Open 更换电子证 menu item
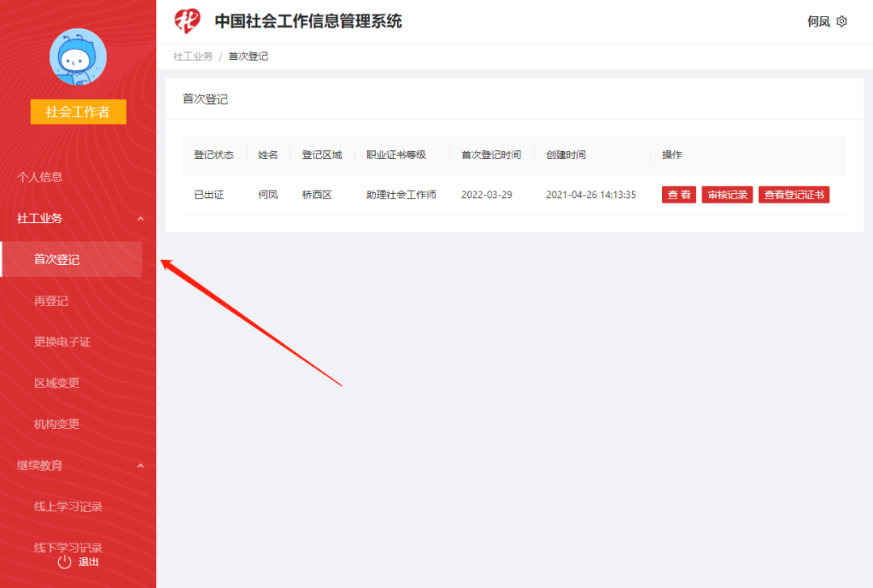Screen dimensions: 873x588 click(62, 342)
